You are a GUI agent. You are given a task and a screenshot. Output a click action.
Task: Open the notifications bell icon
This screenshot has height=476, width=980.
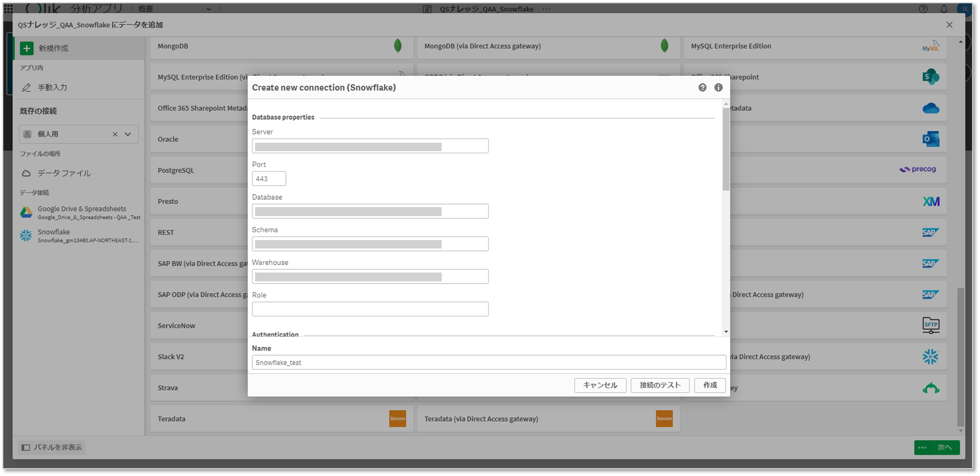click(944, 9)
